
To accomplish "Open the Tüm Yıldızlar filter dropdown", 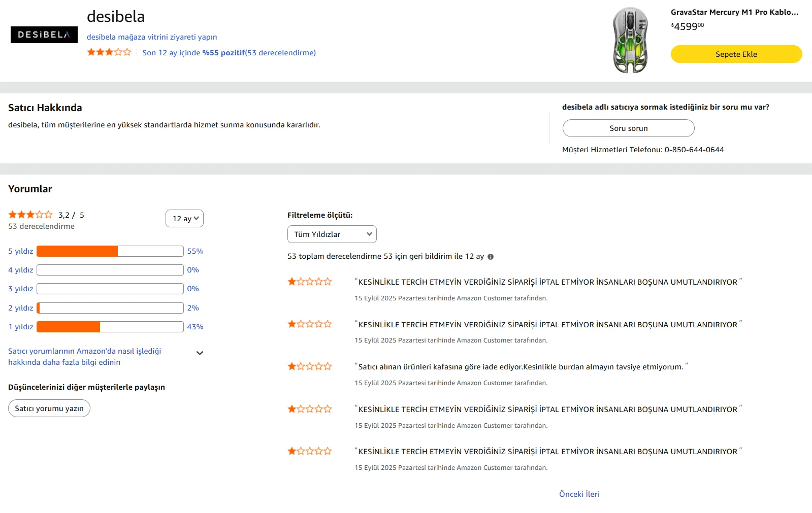I will [x=332, y=234].
